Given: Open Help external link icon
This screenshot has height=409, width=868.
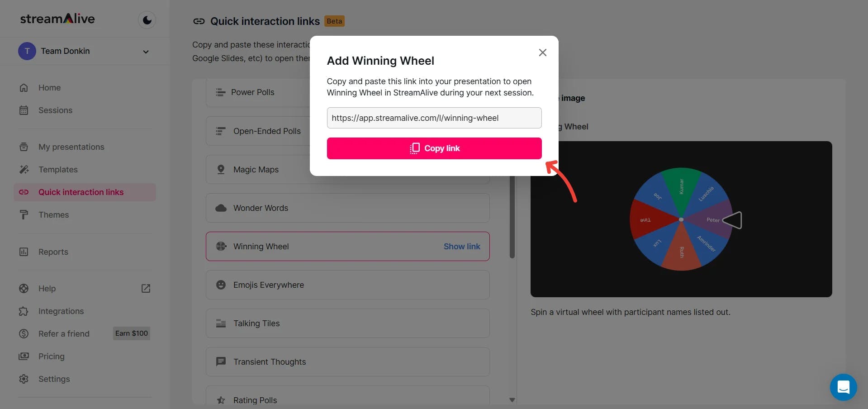Looking at the screenshot, I should (146, 289).
